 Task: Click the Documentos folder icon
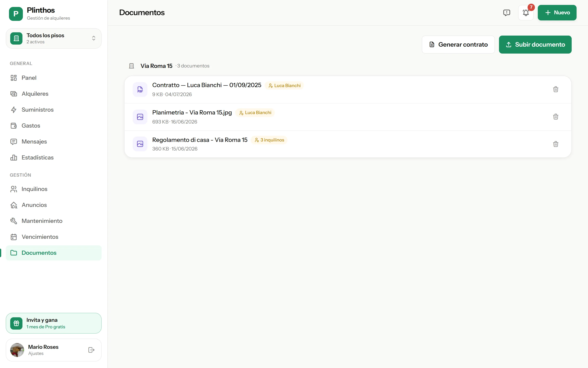(14, 253)
